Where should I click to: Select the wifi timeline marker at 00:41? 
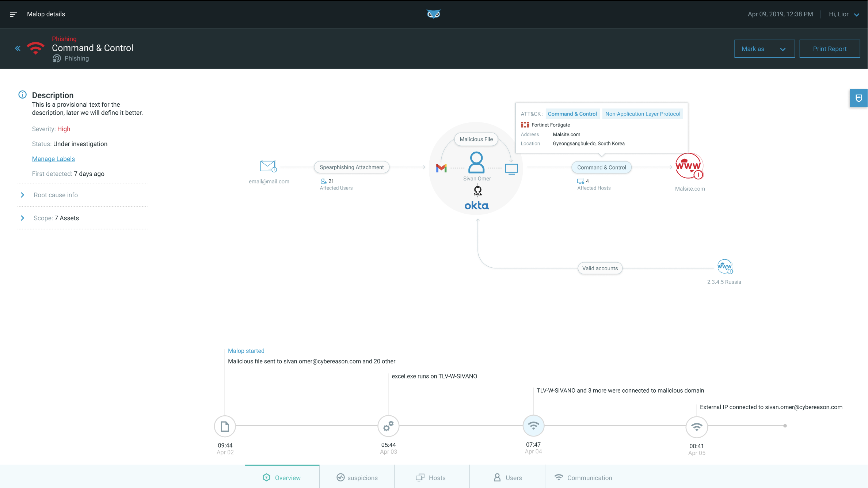click(x=697, y=427)
